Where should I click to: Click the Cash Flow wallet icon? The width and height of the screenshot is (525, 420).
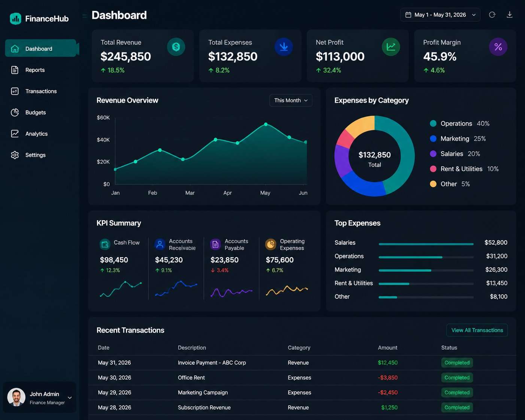pyautogui.click(x=105, y=244)
